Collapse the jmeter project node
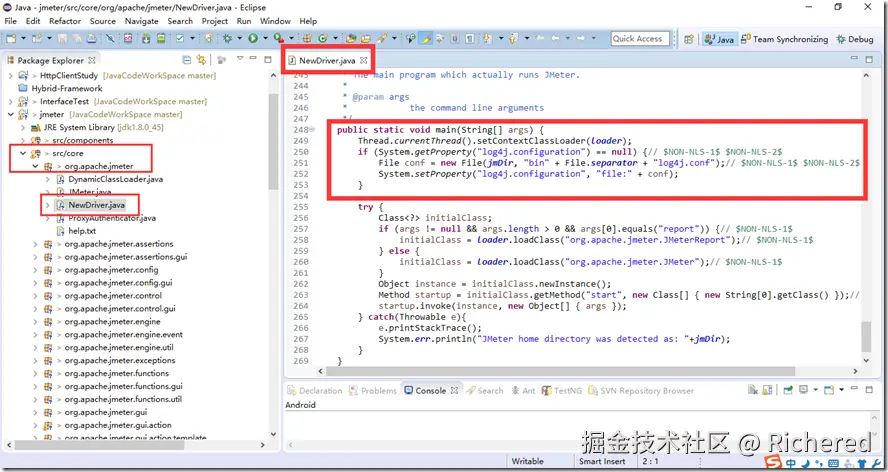This screenshot has width=888, height=472. 11,114
